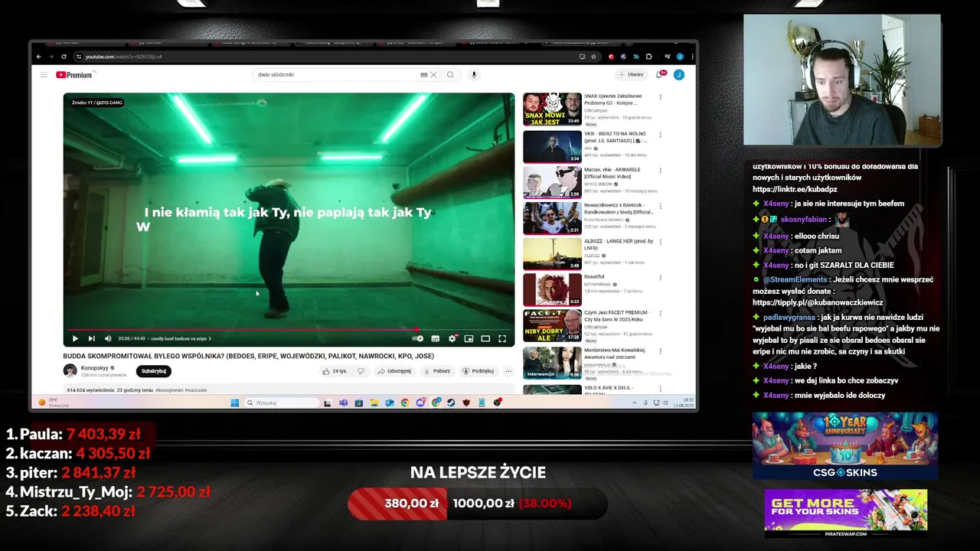Open video VKIE - BIERZ TO NA WOLNO
980x551 pixels.
615,137
